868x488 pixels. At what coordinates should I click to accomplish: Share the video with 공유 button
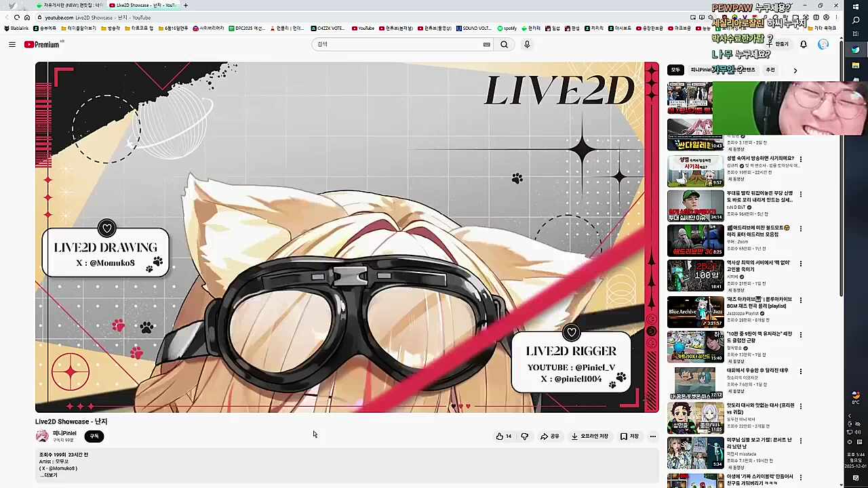[x=550, y=436]
